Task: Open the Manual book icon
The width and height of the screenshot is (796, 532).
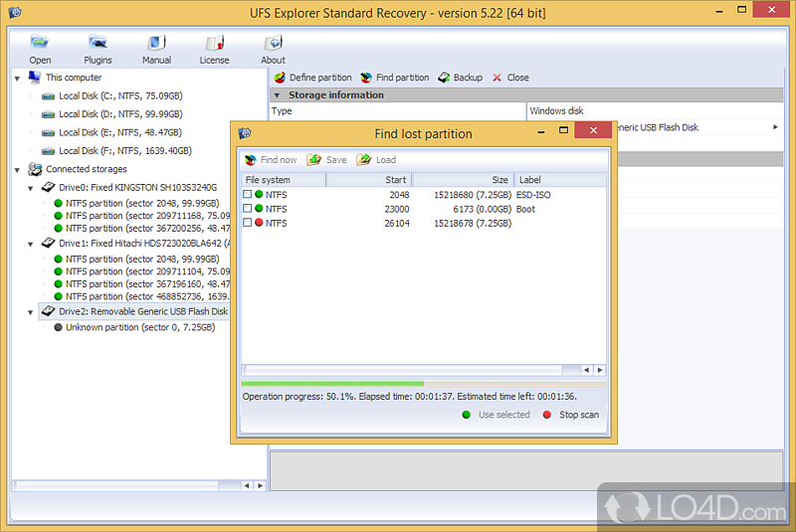Action: pos(156,43)
